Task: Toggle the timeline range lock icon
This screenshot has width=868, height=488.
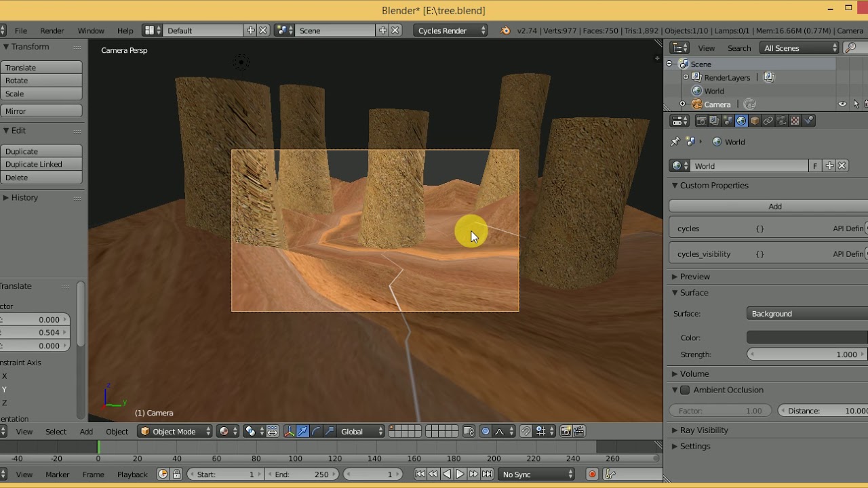Action: tap(176, 474)
